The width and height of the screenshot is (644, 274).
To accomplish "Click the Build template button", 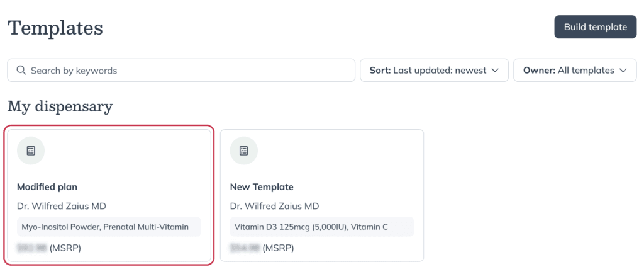I will (595, 27).
